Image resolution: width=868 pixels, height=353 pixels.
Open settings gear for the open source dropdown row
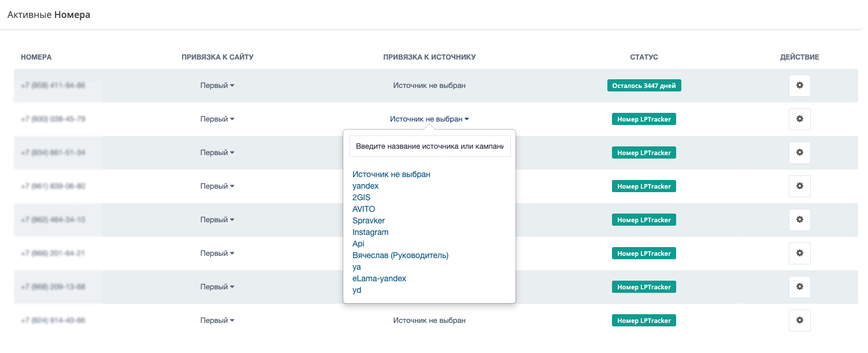coord(800,119)
